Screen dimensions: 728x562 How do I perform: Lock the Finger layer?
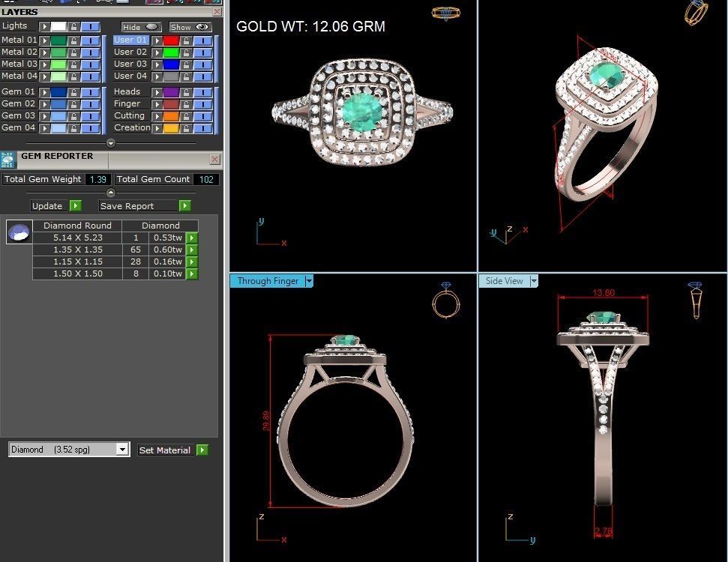[x=186, y=104]
